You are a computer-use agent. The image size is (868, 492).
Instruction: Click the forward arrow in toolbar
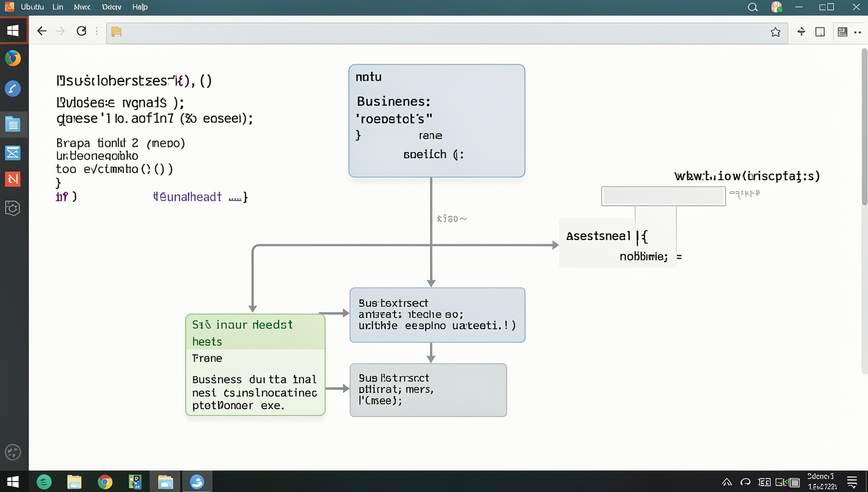61,31
